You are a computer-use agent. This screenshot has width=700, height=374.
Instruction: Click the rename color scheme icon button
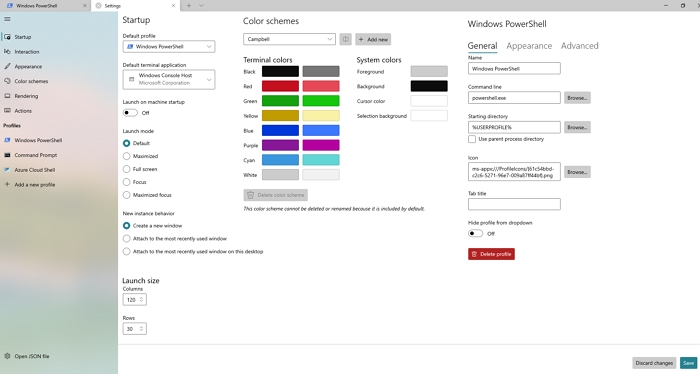click(x=346, y=39)
